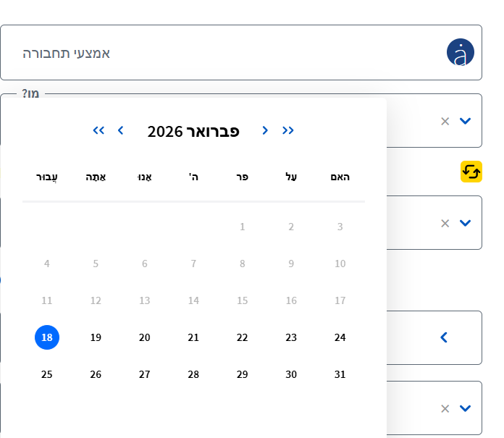
Task: Pick the 20th in the calendar
Action: click(x=145, y=337)
